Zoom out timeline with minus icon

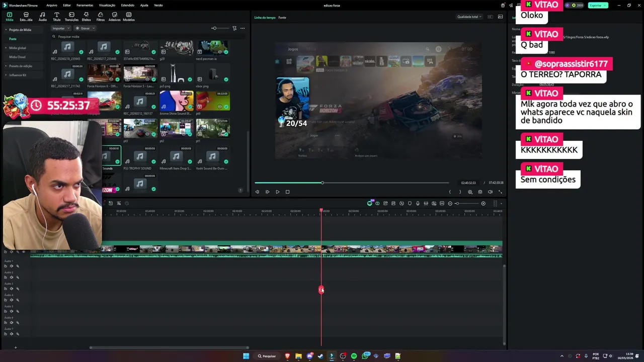pyautogui.click(x=450, y=203)
